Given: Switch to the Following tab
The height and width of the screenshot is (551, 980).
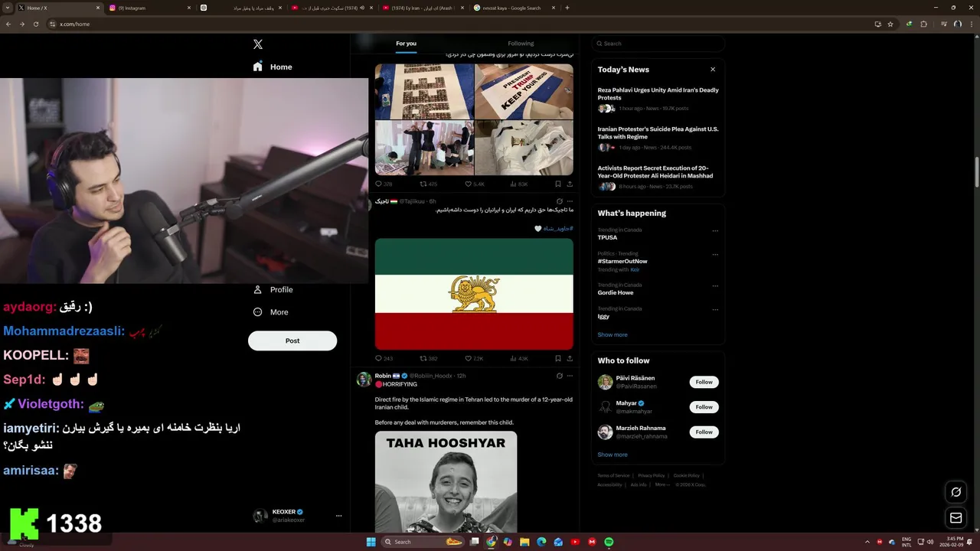Looking at the screenshot, I should 521,44.
